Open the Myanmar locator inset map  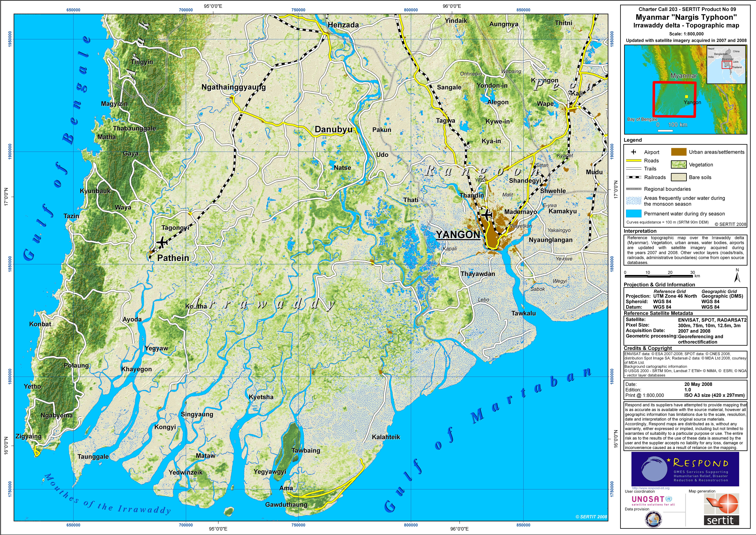tap(686, 89)
